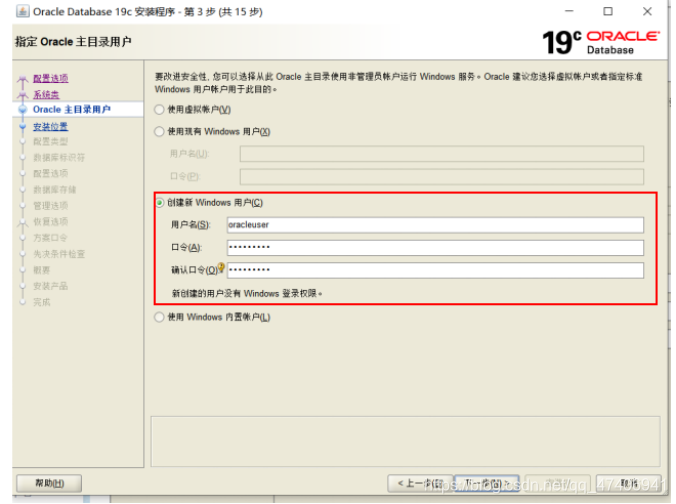
Task: Click the 上一步 back button
Action: pos(420,483)
